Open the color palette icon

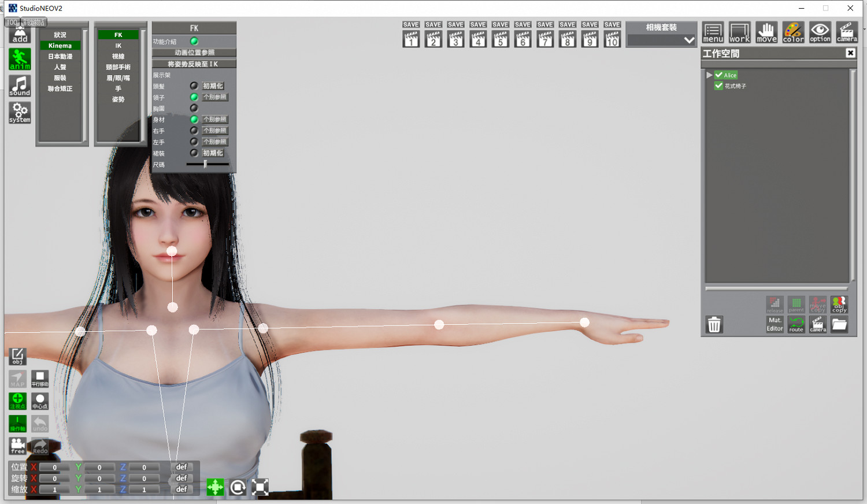pyautogui.click(x=793, y=32)
